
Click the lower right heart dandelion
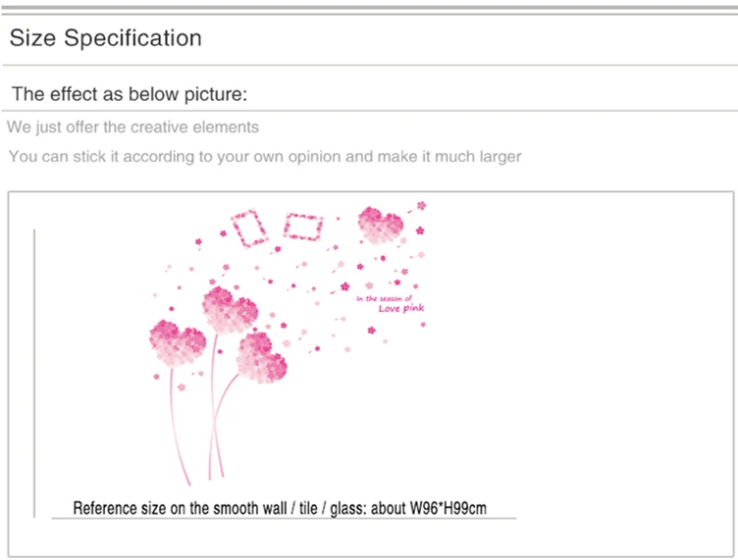(x=261, y=357)
